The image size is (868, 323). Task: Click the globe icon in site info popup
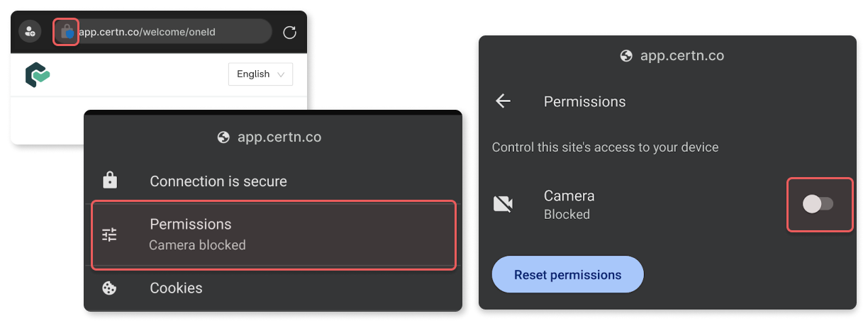click(x=223, y=137)
